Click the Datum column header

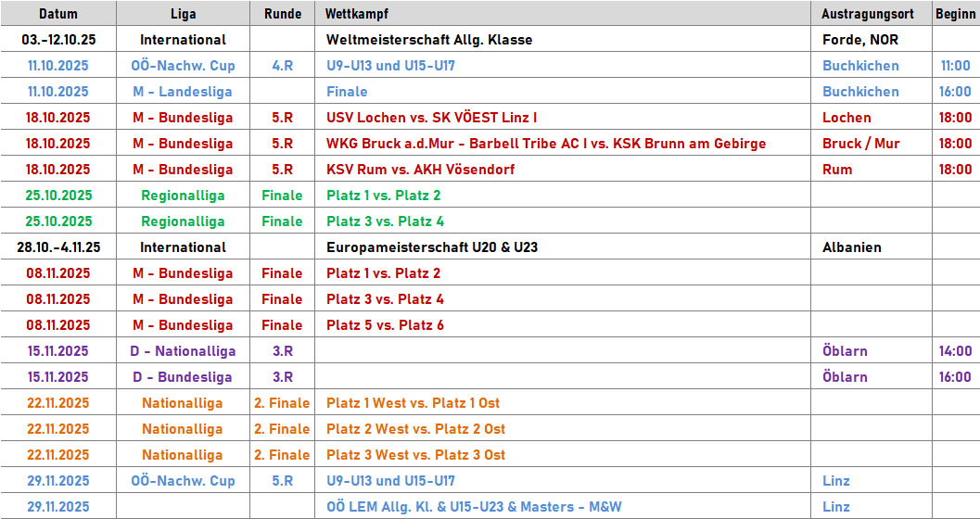(58, 14)
